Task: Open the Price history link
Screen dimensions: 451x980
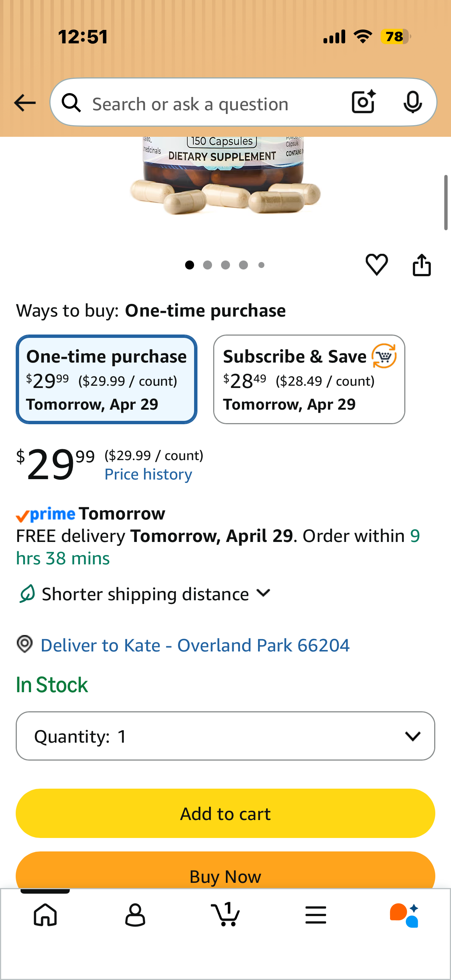Action: (148, 474)
